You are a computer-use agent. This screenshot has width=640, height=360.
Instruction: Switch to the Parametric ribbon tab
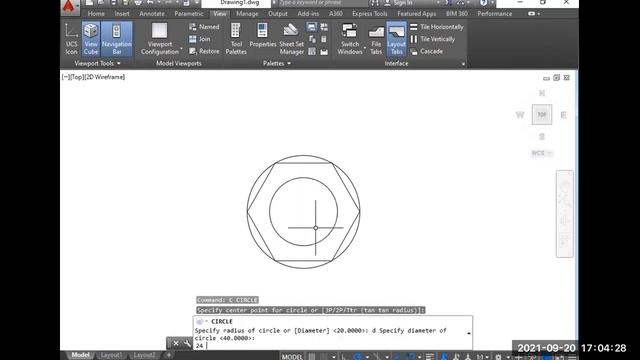pyautogui.click(x=189, y=14)
